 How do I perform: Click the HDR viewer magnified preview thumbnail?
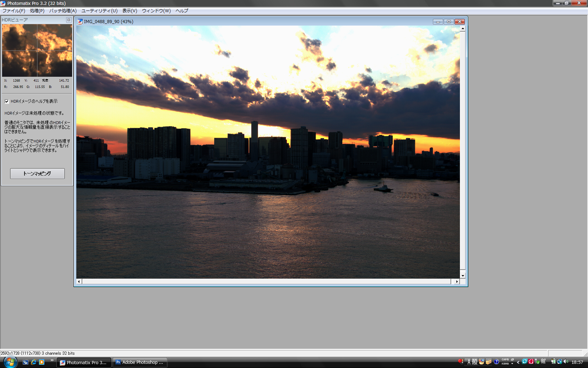(x=37, y=50)
